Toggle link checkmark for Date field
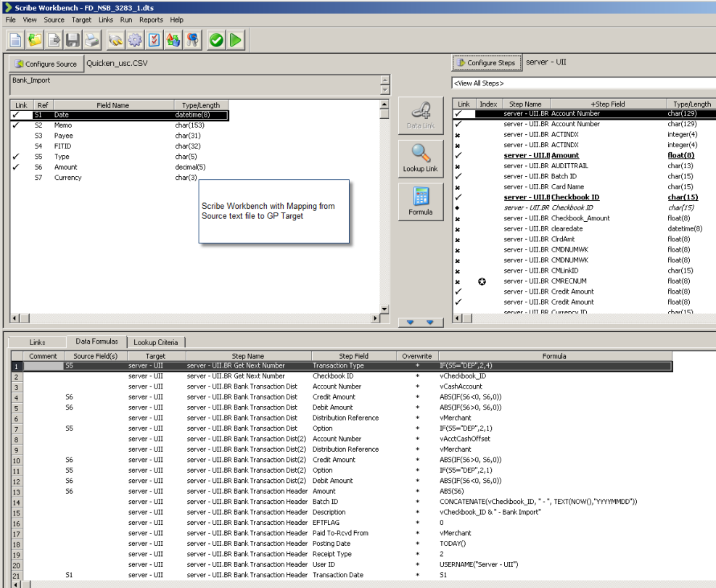This screenshot has height=588, width=716. click(x=16, y=115)
